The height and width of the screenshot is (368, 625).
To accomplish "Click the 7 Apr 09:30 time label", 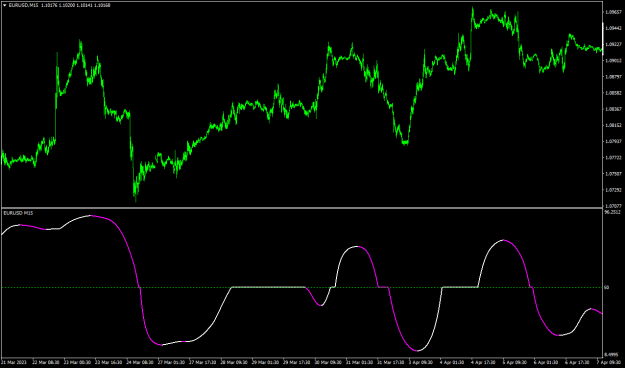I will [x=610, y=363].
